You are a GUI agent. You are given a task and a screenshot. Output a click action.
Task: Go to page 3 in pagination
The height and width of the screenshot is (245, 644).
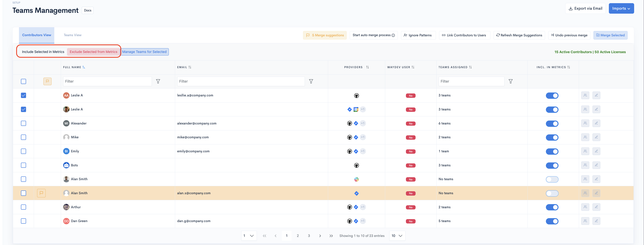(309, 236)
